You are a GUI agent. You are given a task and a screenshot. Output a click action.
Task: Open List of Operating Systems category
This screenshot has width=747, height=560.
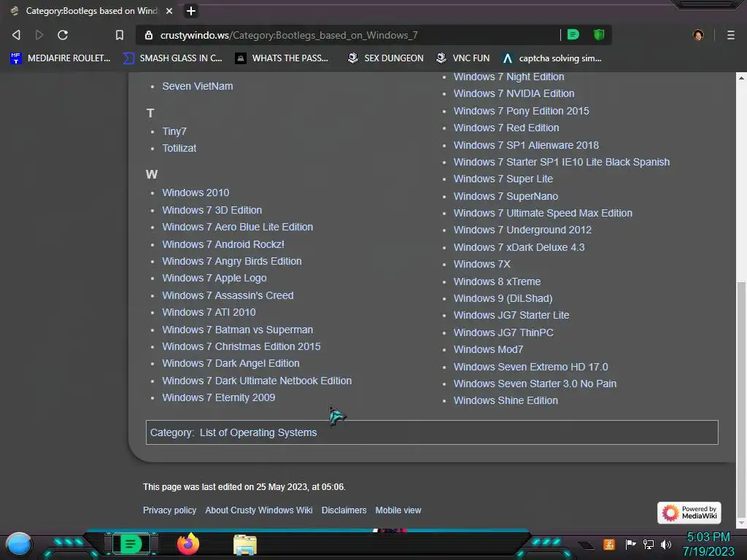(258, 433)
